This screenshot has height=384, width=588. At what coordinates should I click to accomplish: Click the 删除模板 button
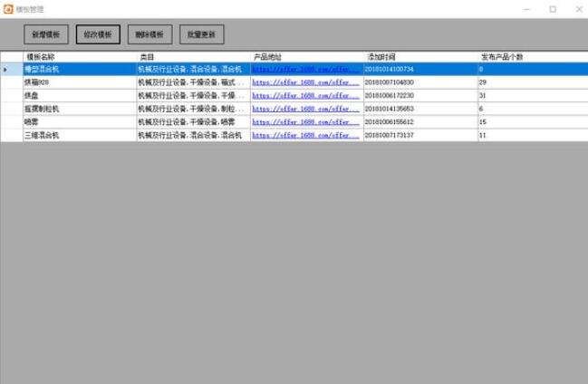point(149,35)
